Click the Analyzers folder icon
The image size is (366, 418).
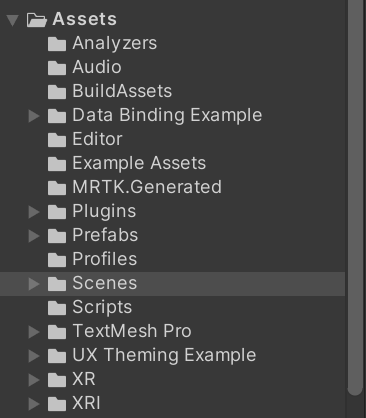(x=57, y=44)
